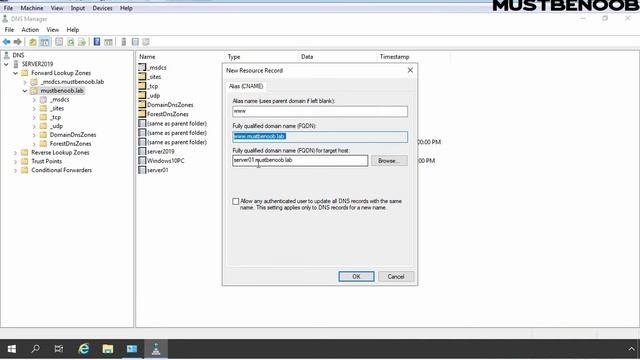
Task: Click the New record toolbar icon
Action: point(135,42)
